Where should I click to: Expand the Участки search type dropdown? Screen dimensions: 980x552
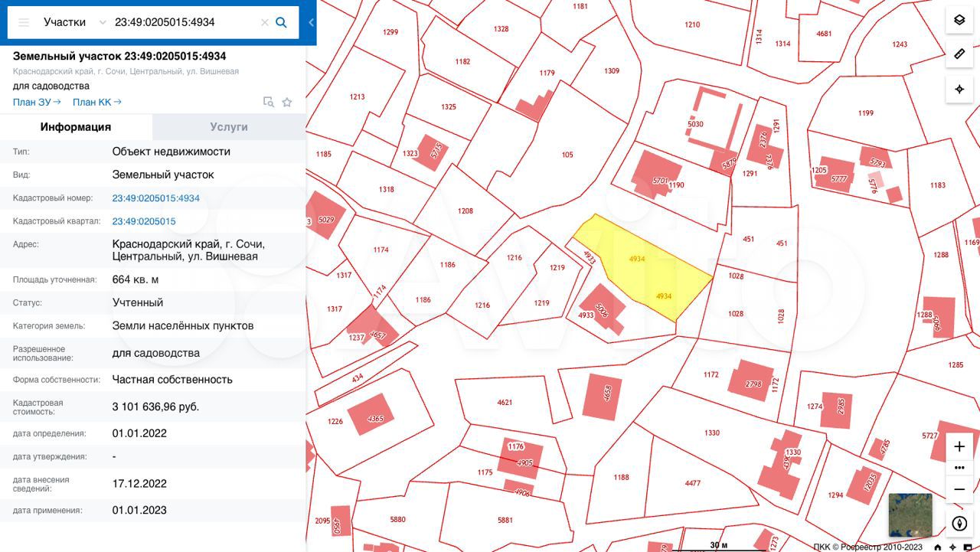(x=103, y=22)
